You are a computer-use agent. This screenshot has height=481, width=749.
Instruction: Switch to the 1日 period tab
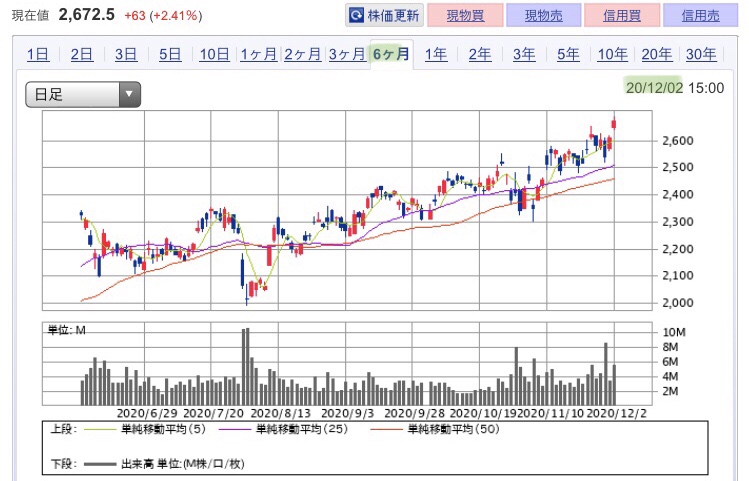coord(38,54)
